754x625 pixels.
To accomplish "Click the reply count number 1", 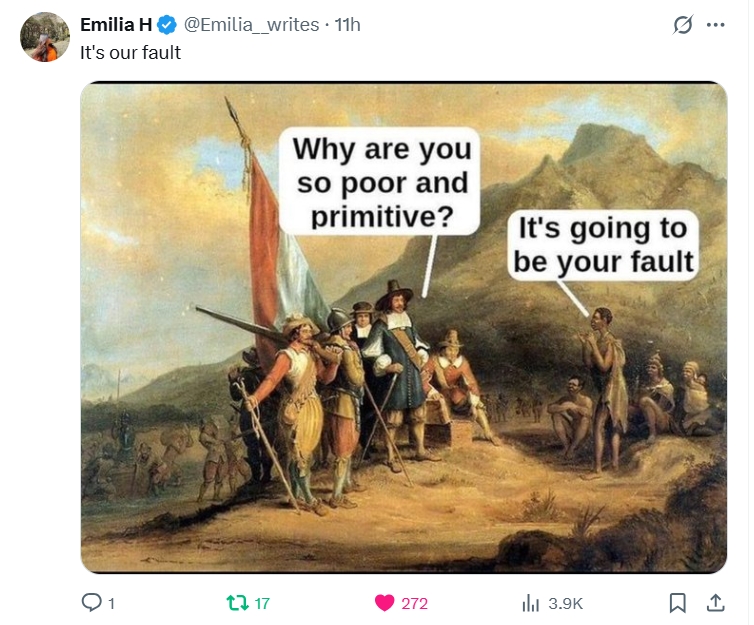I will (x=112, y=603).
